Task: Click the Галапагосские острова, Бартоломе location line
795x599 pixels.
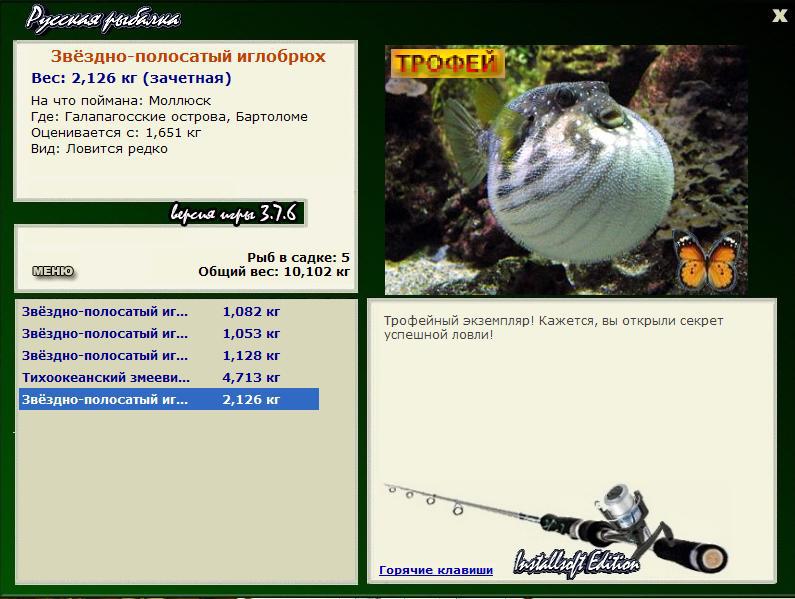Action: tap(169, 117)
